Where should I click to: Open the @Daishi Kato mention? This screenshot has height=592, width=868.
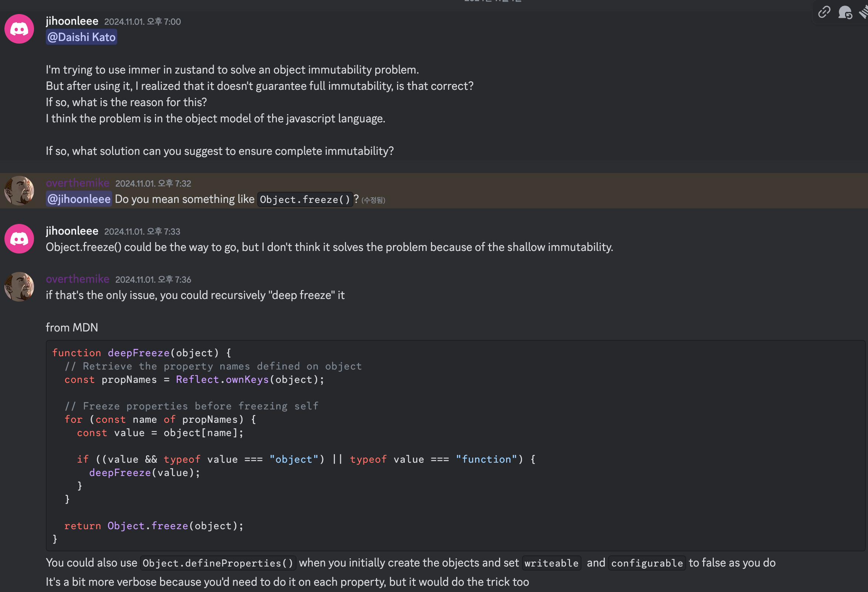[x=81, y=37]
